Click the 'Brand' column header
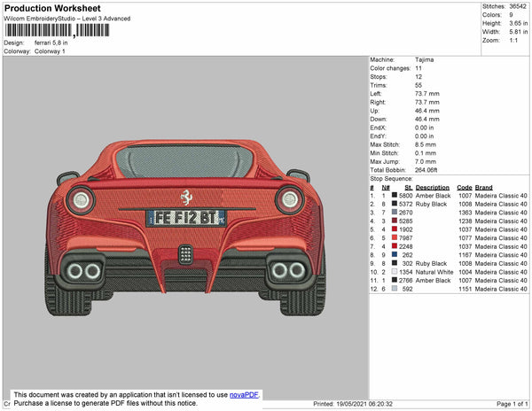The height and width of the screenshot is (411, 532). pos(483,188)
